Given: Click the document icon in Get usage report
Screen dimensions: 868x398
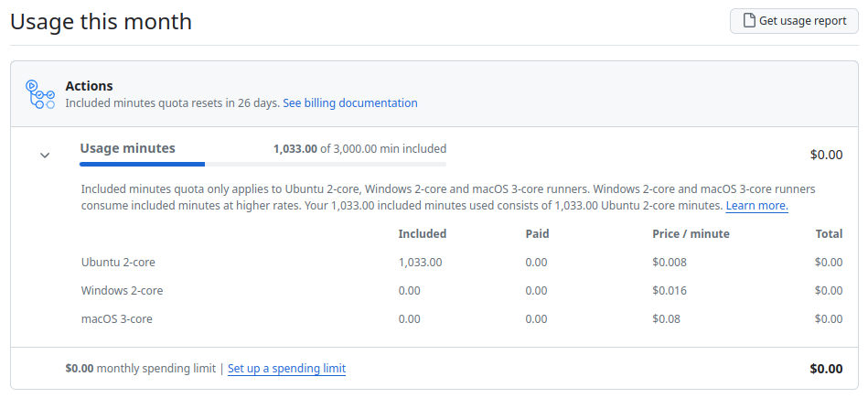Looking at the screenshot, I should pos(749,21).
